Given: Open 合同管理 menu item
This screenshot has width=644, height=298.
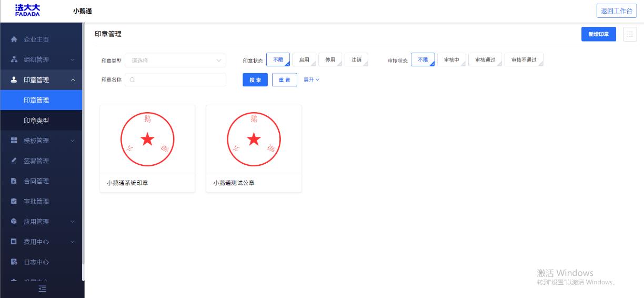Looking at the screenshot, I should [x=41, y=181].
